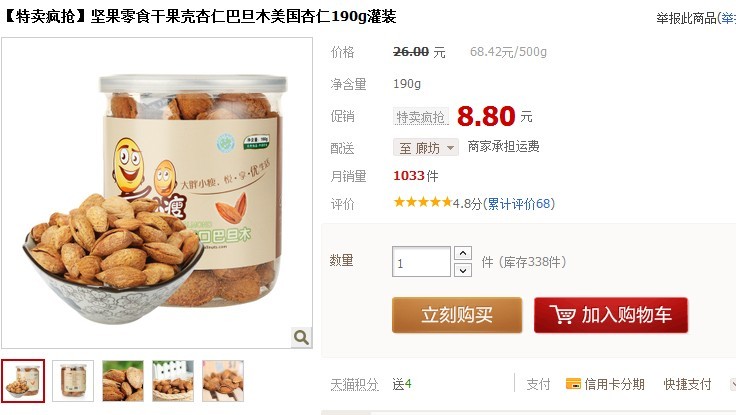The height and width of the screenshot is (415, 736).
Task: Click the magnifier zoom icon on product image
Action: click(x=301, y=337)
